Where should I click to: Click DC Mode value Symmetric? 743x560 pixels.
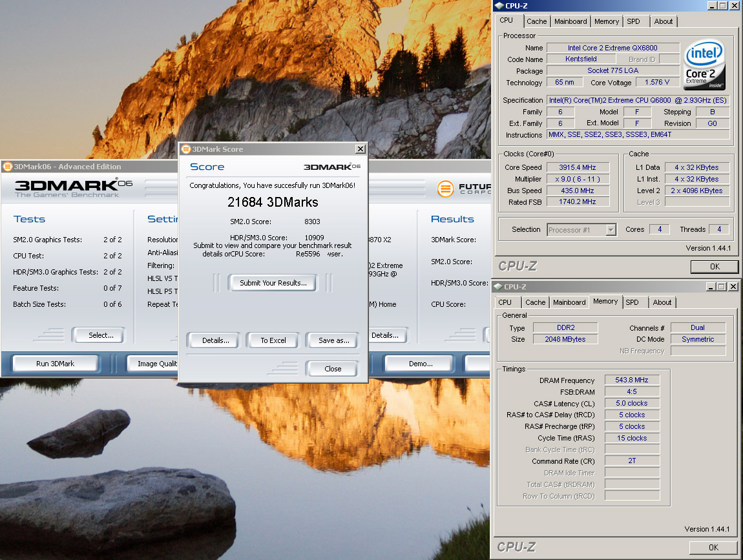[698, 339]
